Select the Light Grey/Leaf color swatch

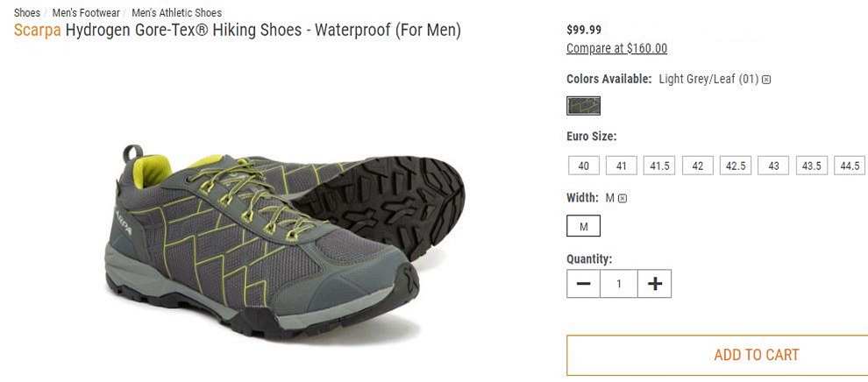click(583, 106)
